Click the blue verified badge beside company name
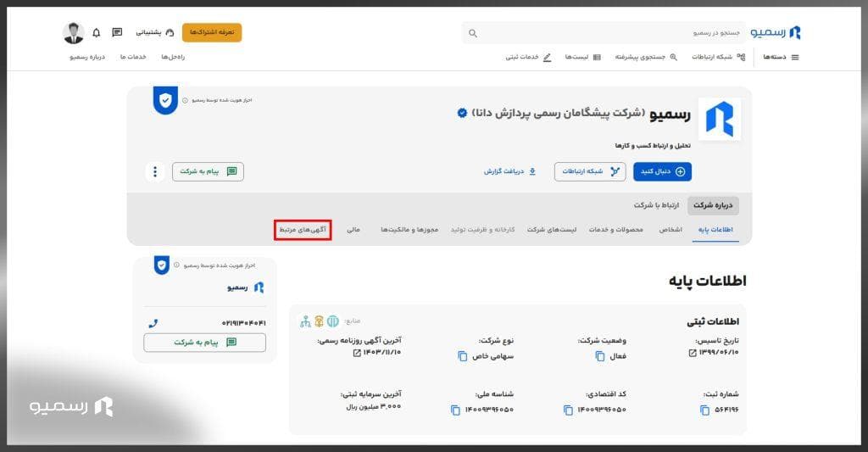The image size is (868, 452). pyautogui.click(x=462, y=113)
